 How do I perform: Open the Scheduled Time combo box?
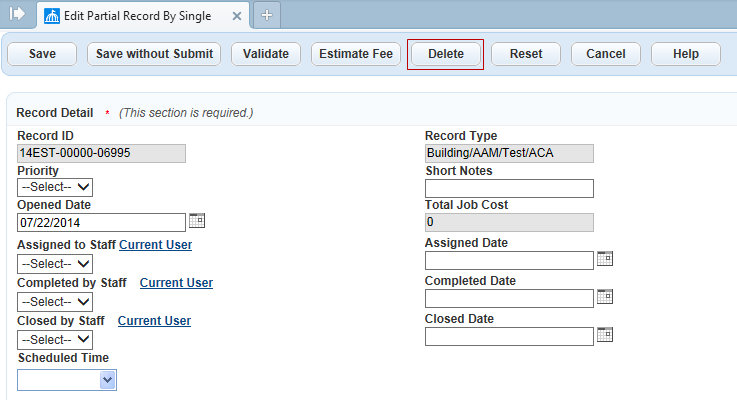tap(67, 379)
